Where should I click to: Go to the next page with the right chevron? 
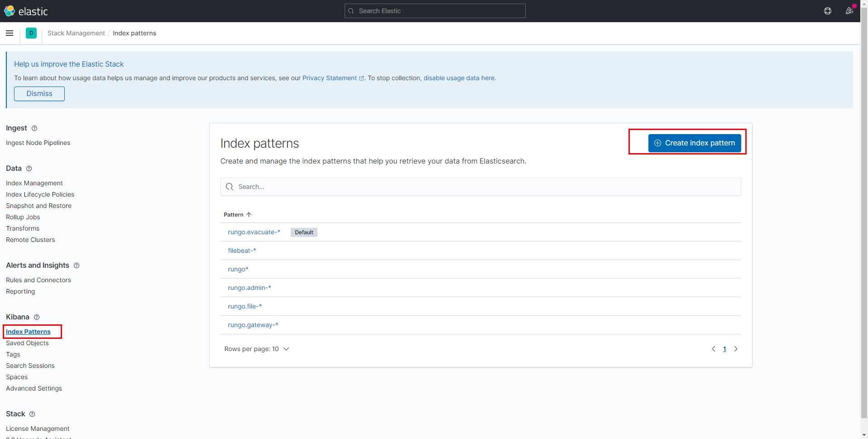point(736,349)
